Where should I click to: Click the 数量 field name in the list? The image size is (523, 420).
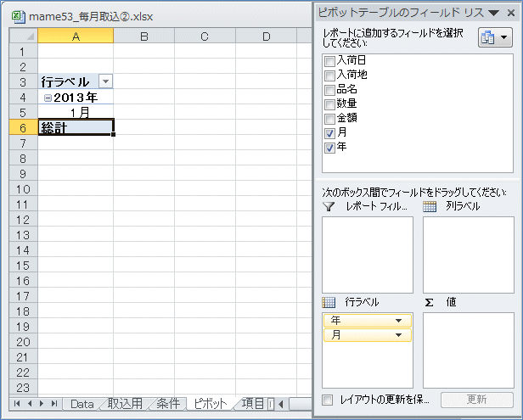click(346, 104)
